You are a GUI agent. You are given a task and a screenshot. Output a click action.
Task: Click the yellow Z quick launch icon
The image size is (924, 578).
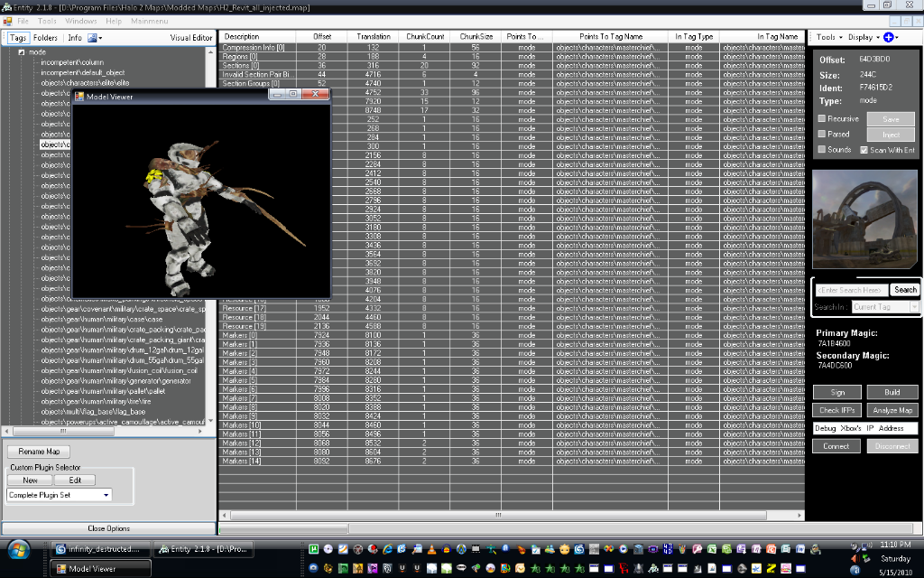tap(771, 568)
